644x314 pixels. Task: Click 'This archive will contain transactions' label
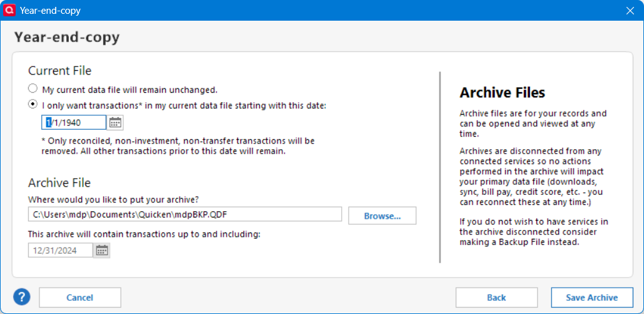[x=145, y=234]
